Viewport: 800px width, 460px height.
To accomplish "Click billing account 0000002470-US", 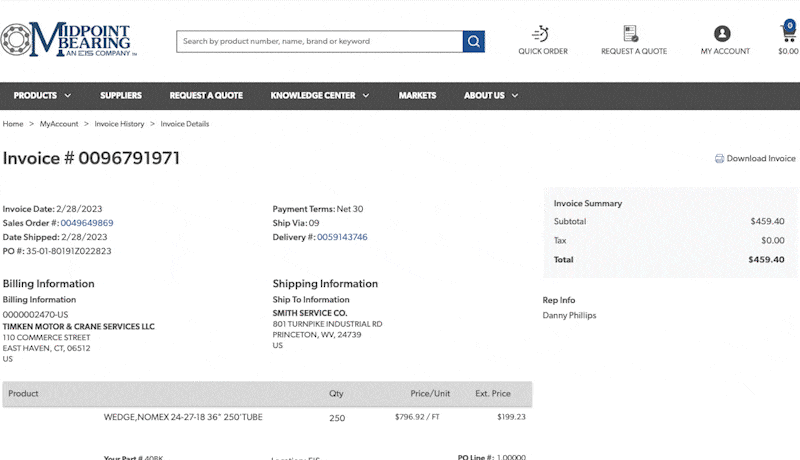I will [x=35, y=315].
